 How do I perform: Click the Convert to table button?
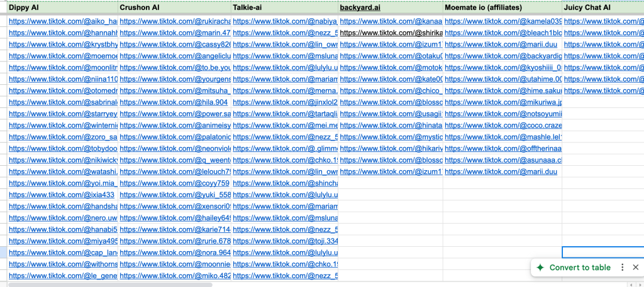[x=579, y=268]
